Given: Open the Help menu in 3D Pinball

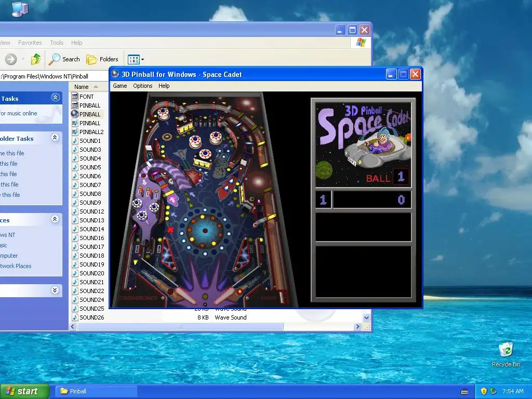Looking at the screenshot, I should [164, 86].
